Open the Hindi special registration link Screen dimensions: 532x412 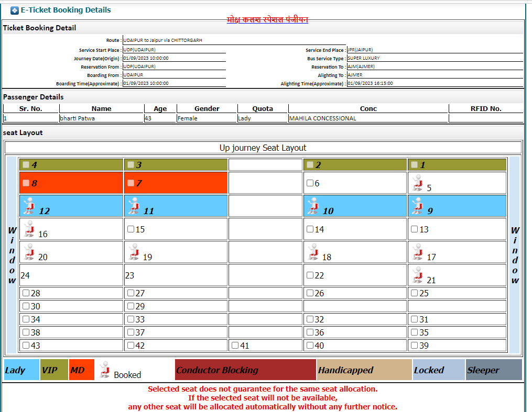[x=267, y=19]
